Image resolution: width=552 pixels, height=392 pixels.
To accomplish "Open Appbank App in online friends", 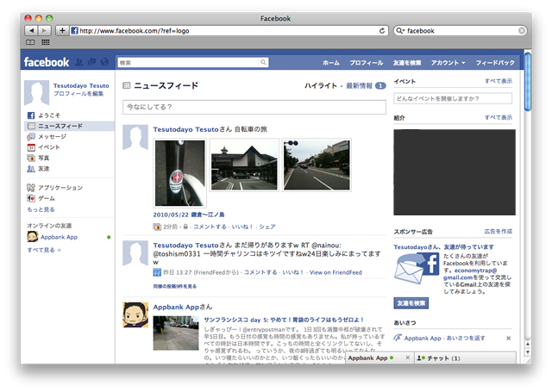I will (59, 237).
